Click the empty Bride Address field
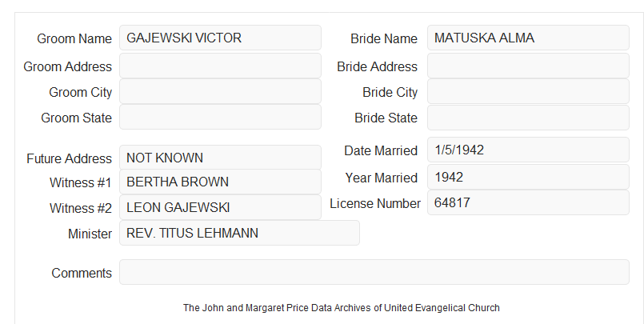This screenshot has width=644, height=324. (x=528, y=66)
